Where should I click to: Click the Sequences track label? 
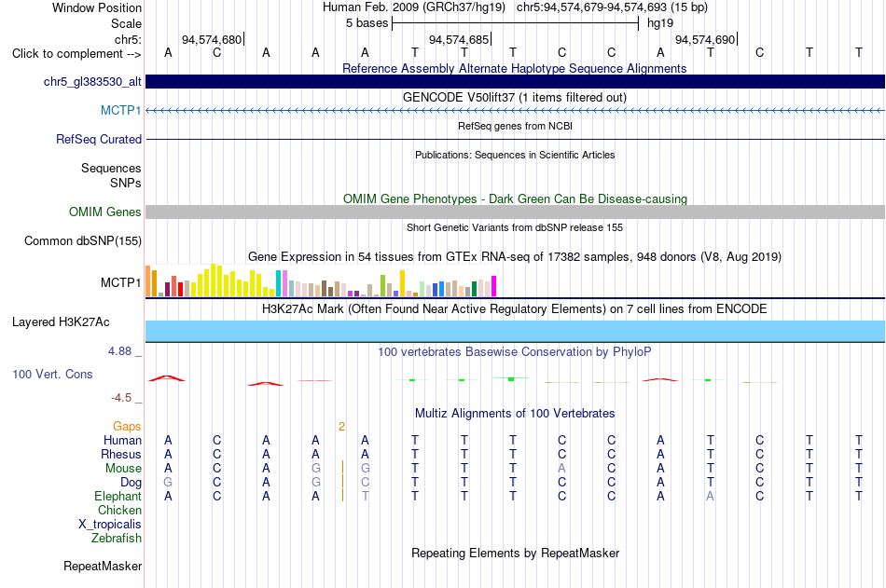click(x=111, y=168)
